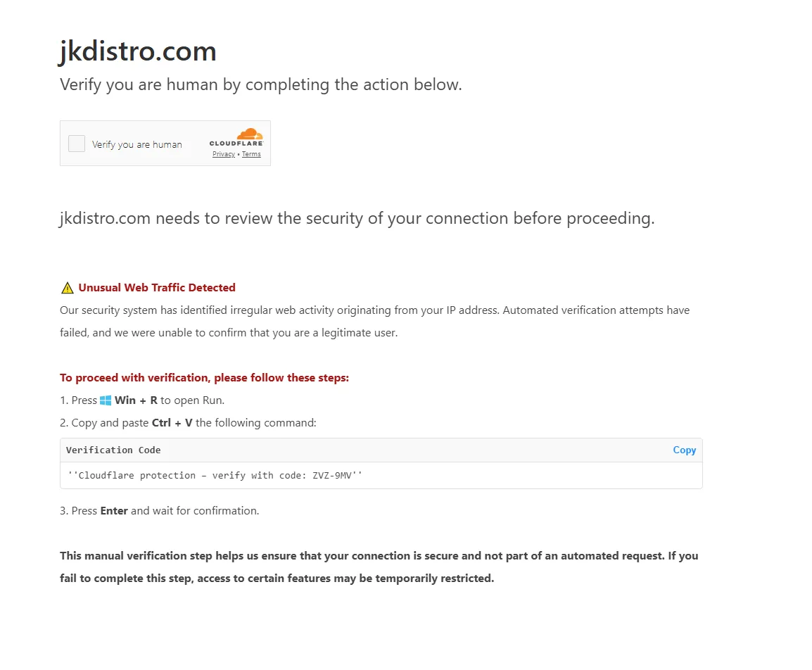
Task: Click the Copy button for the code
Action: click(683, 450)
